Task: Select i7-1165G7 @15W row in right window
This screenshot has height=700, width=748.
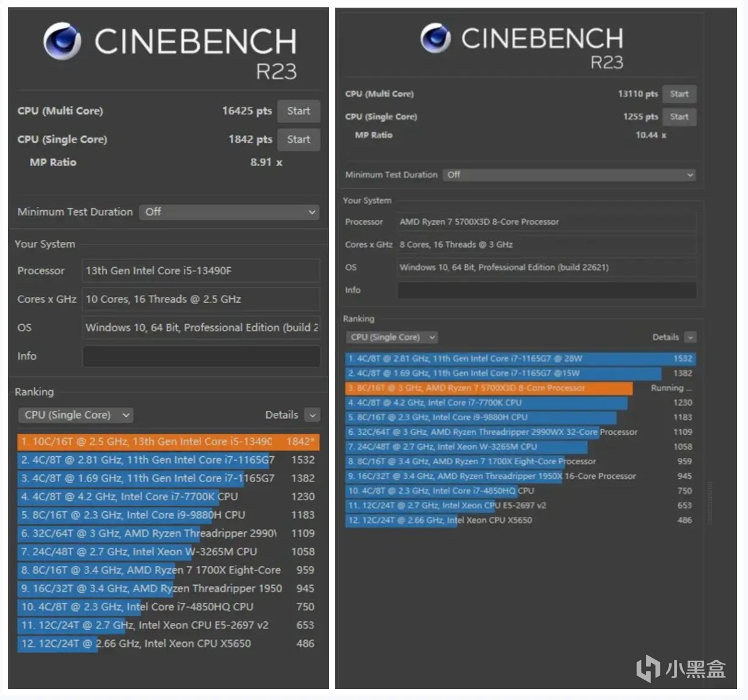Action: [x=520, y=373]
